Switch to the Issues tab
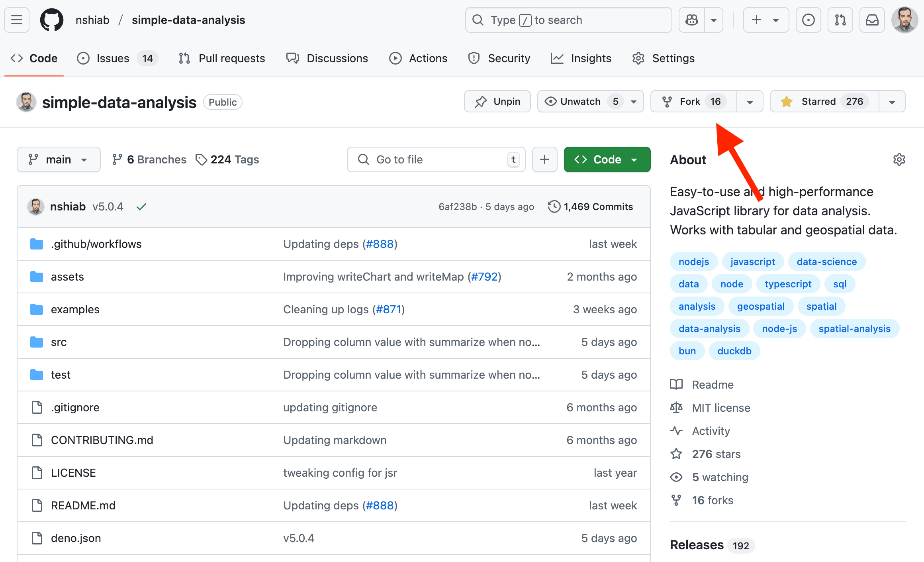This screenshot has height=562, width=924. coord(117,58)
